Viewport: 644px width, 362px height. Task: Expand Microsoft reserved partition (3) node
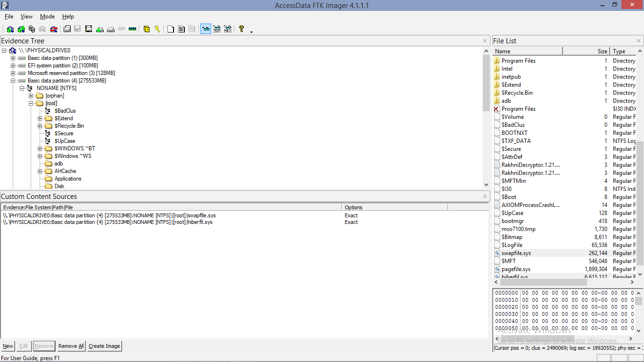(13, 73)
